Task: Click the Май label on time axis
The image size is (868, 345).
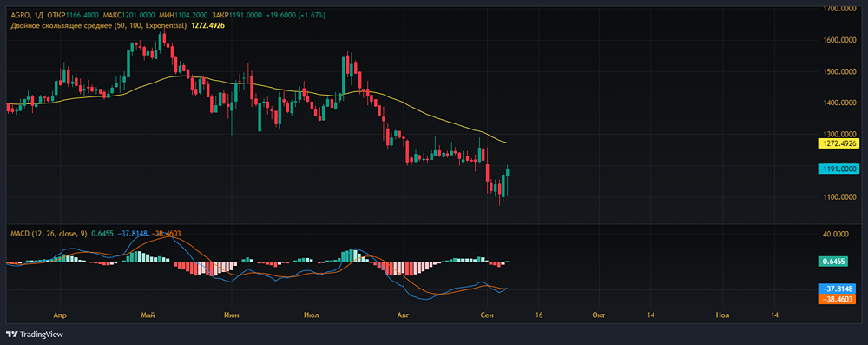Action: pos(148,315)
